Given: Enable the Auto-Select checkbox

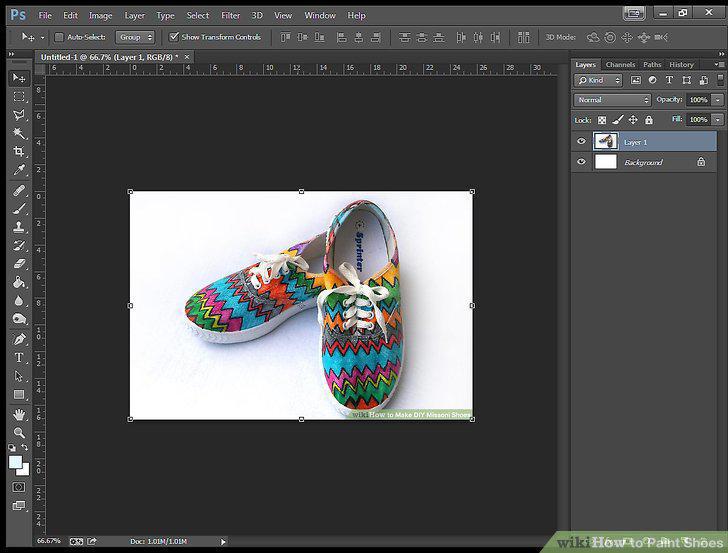Looking at the screenshot, I should point(59,37).
